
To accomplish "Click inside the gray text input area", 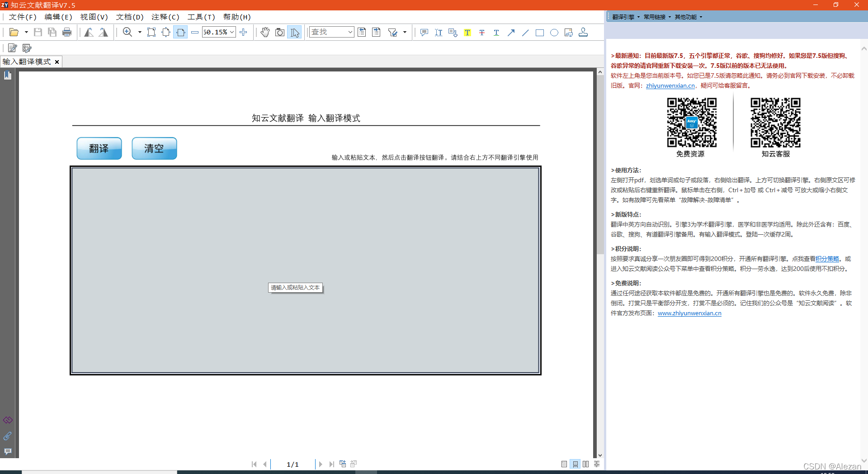I will [306, 270].
